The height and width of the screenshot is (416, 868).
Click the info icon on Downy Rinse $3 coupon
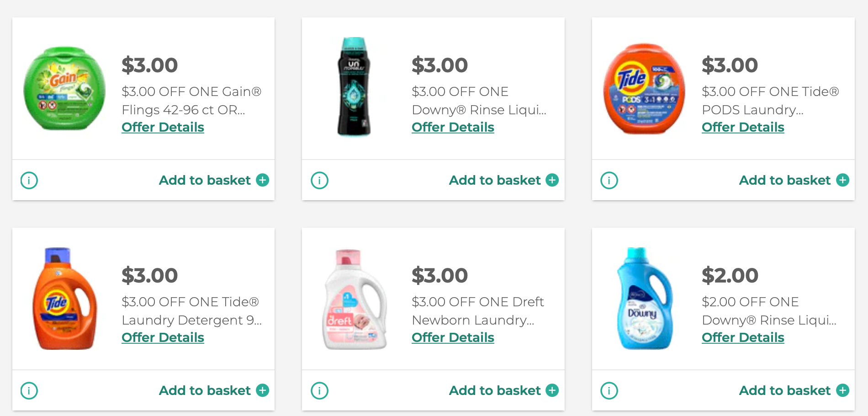(x=319, y=180)
